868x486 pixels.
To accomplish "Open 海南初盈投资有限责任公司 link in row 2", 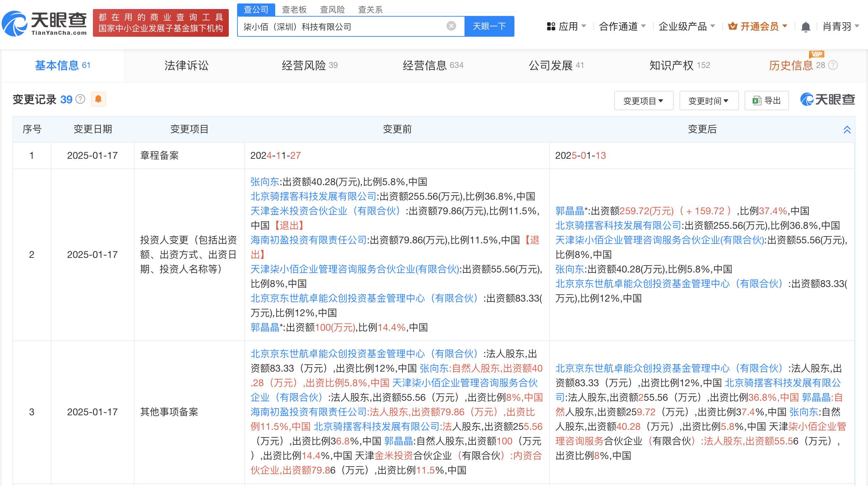I will click(x=308, y=240).
